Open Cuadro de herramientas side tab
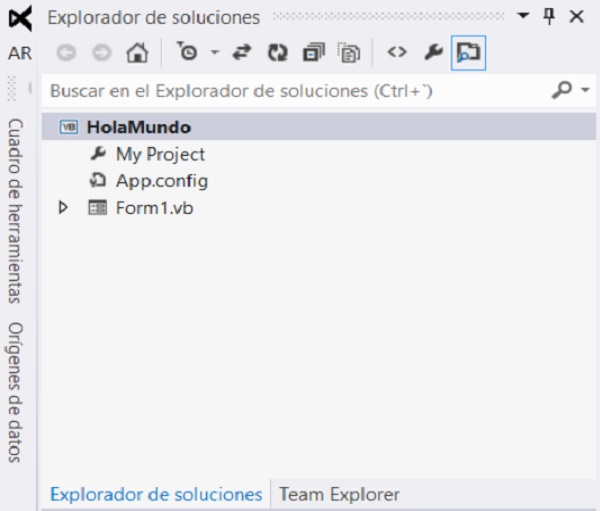Viewport: 600px width, 511px height. (x=16, y=211)
